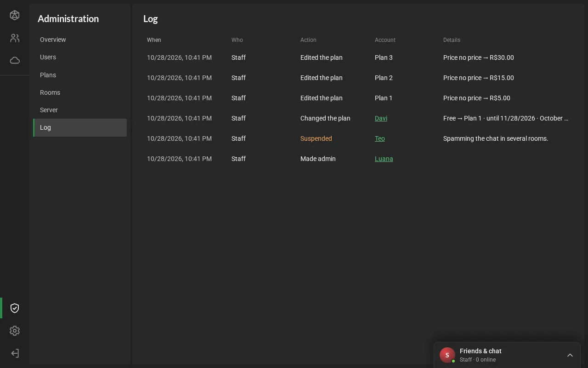Viewport: 588px width, 368px height.
Task: Click the 'Price no price → R$30.00' detail
Action: point(479,57)
